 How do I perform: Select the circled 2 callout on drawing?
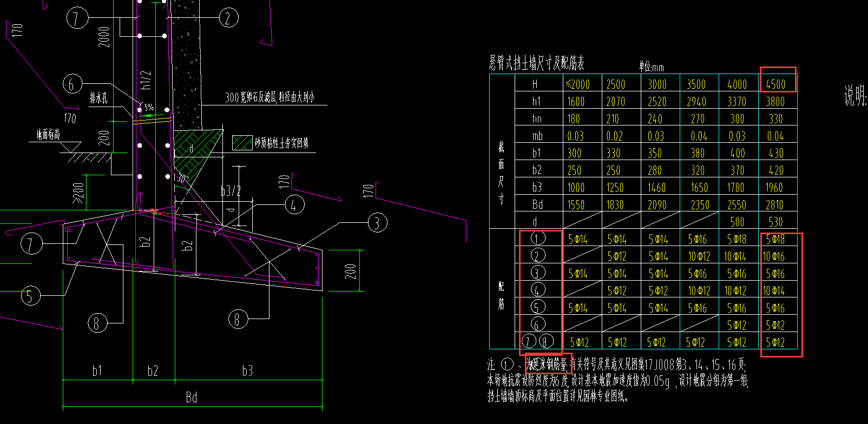[x=228, y=18]
